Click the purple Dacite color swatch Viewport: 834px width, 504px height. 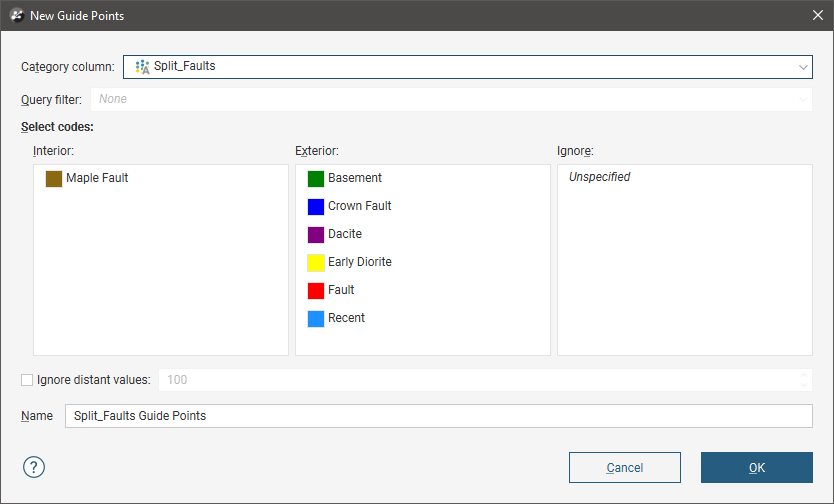pos(316,235)
